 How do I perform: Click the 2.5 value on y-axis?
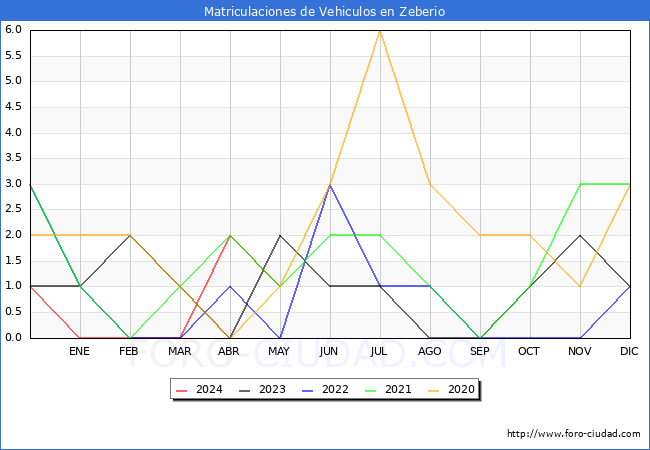pyautogui.click(x=13, y=208)
